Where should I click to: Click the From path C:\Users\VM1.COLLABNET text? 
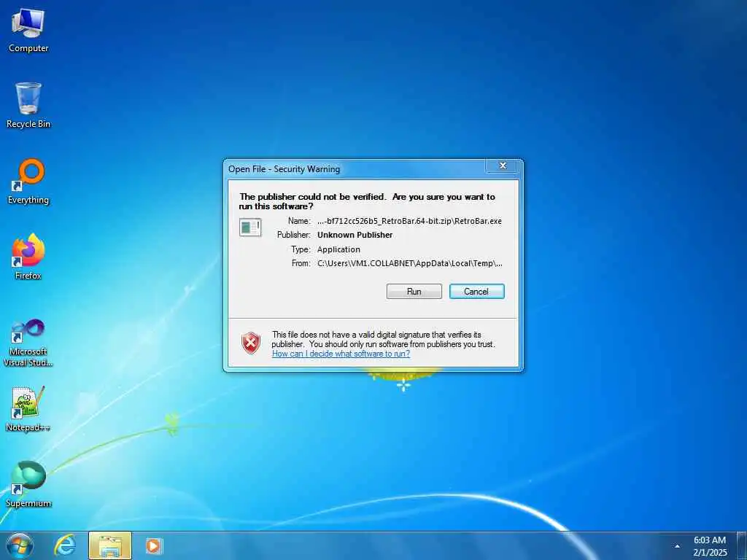pos(410,262)
